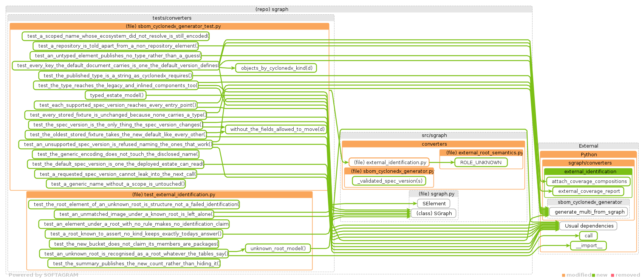Screen dimensions: 644x280
Task: Click the objects_by_cyclonedx_kind(d) node
Action: coord(276,68)
